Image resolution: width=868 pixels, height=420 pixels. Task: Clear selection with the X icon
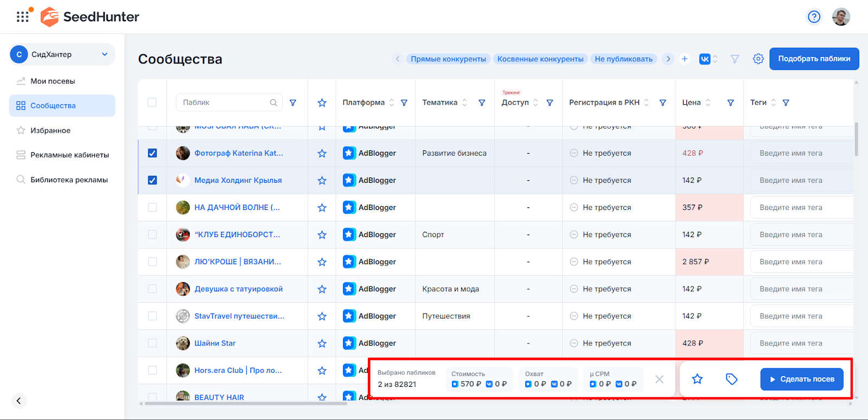click(659, 379)
